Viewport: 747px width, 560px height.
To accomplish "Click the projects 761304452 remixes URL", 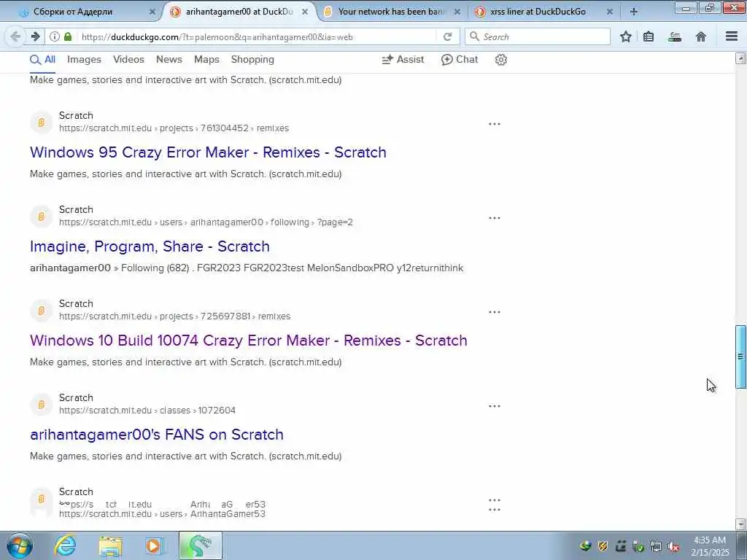I will 174,128.
